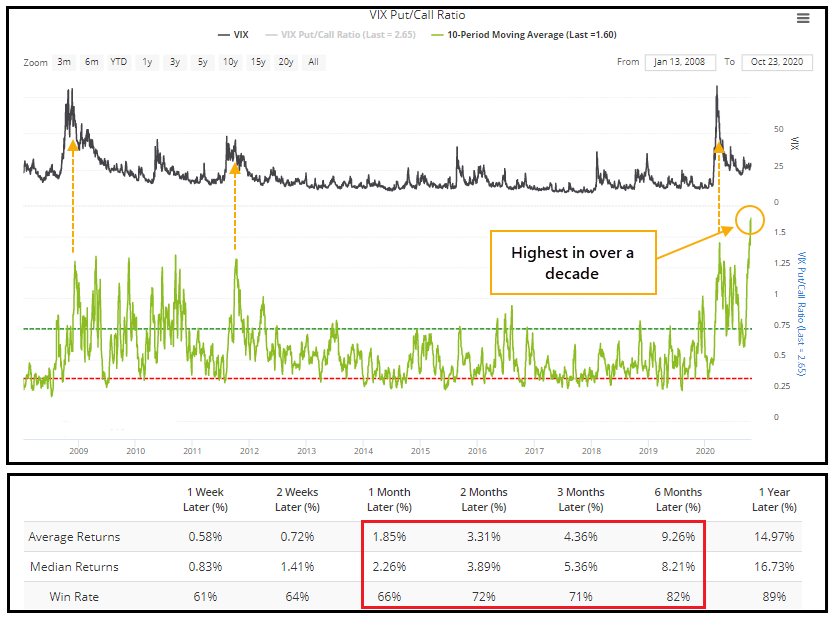Open the chart hamburger menu
833x617 pixels.
pos(803,18)
